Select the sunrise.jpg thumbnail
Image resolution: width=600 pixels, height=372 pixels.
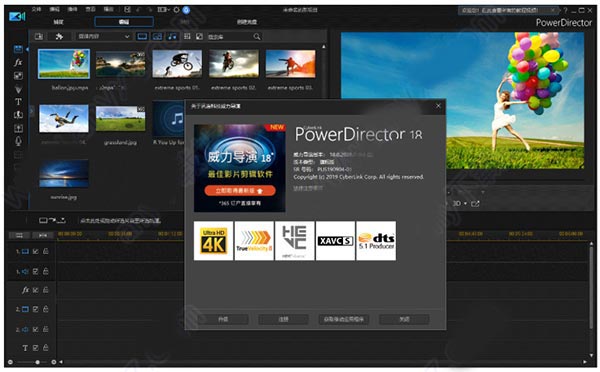tap(64, 173)
